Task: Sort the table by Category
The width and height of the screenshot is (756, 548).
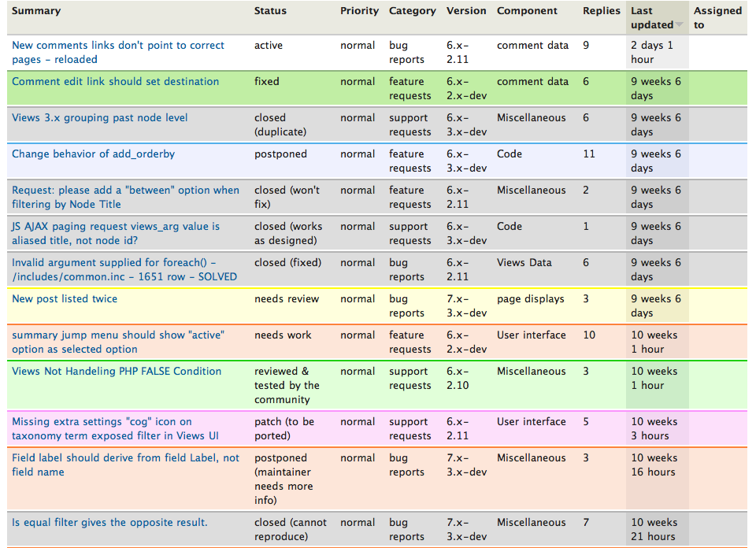Action: [412, 10]
